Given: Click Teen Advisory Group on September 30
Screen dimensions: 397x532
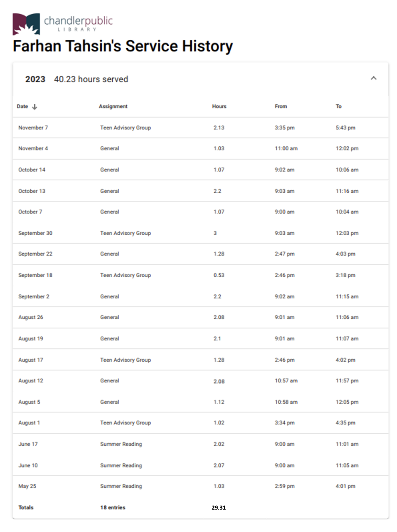Looking at the screenshot, I should click(125, 233).
